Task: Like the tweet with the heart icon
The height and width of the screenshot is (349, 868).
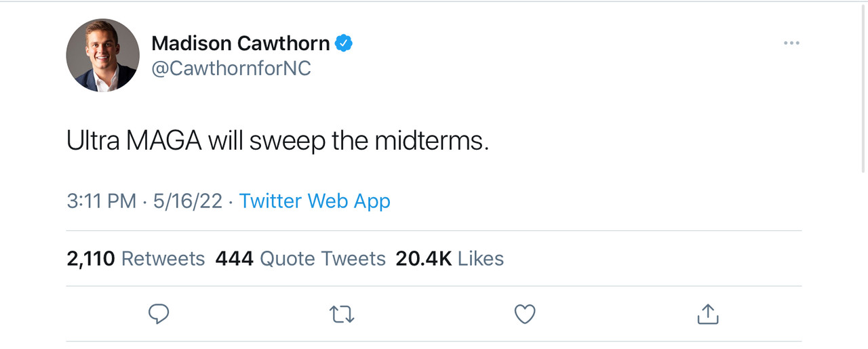Action: (525, 314)
